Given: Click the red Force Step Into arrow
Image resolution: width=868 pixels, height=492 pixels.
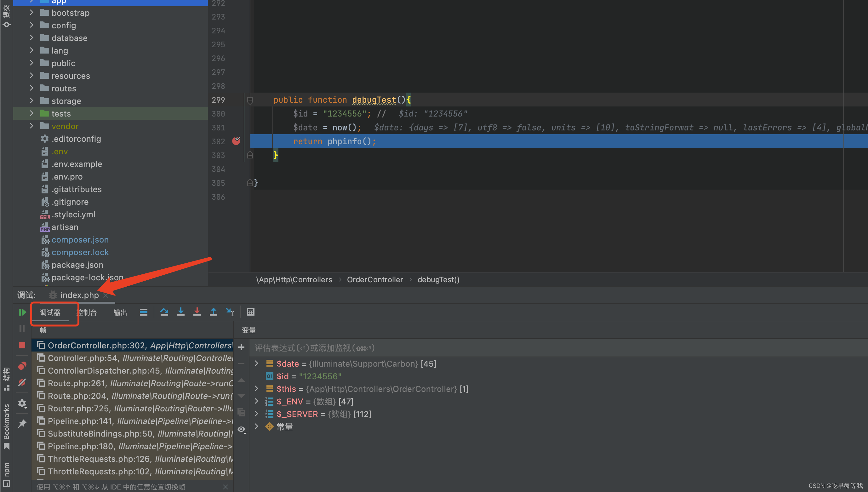Looking at the screenshot, I should tap(197, 312).
